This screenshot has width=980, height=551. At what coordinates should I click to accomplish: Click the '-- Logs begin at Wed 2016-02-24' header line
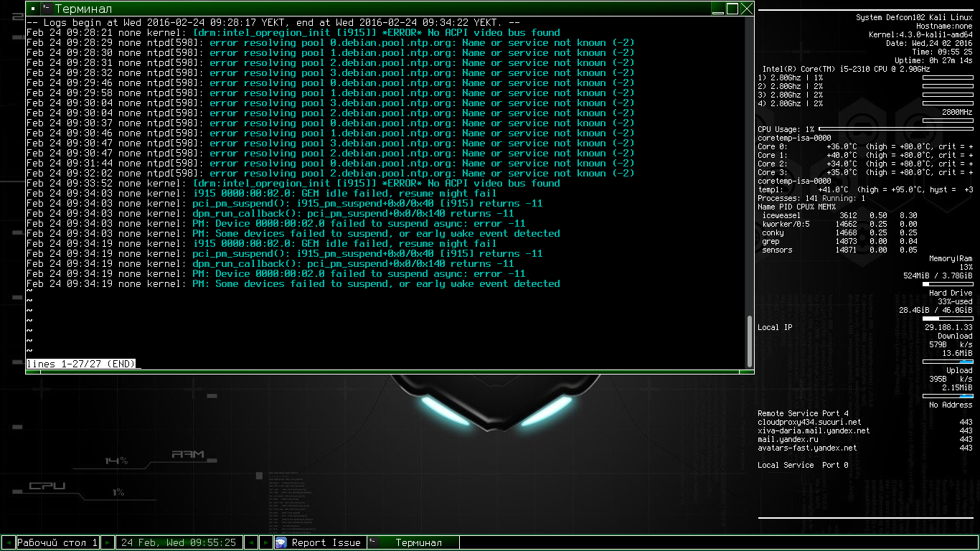click(273, 22)
